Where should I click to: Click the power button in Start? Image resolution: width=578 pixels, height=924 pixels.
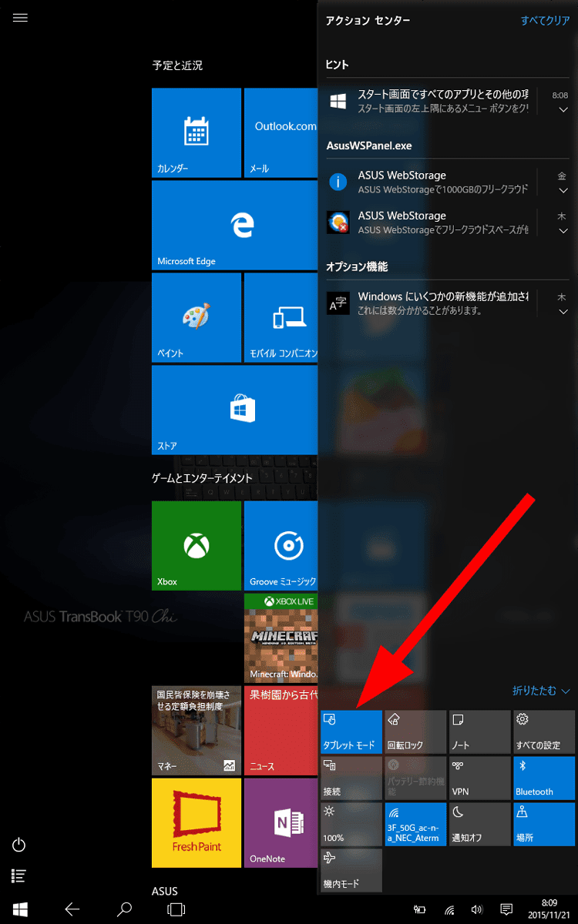click(19, 845)
